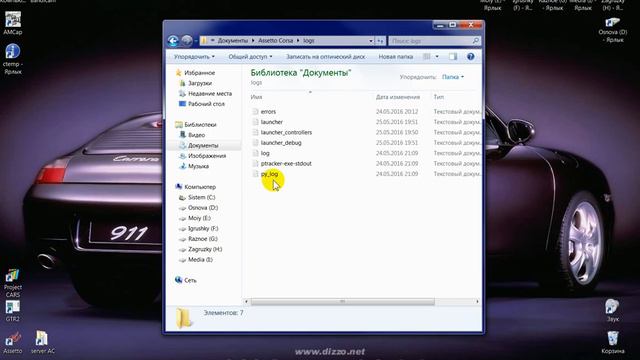Image resolution: width=640 pixels, height=360 pixels.
Task: Click the scrollbar left arrow
Action: click(246, 302)
